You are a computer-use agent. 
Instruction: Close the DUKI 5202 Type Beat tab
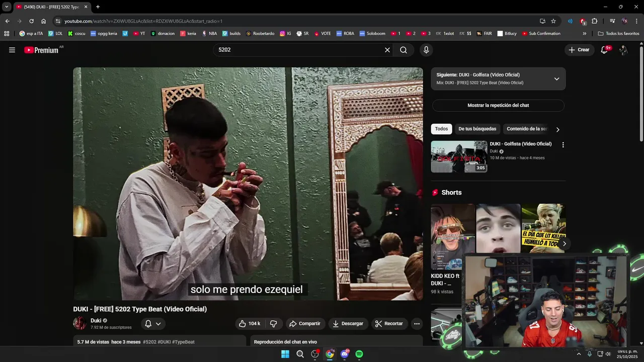[86, 7]
